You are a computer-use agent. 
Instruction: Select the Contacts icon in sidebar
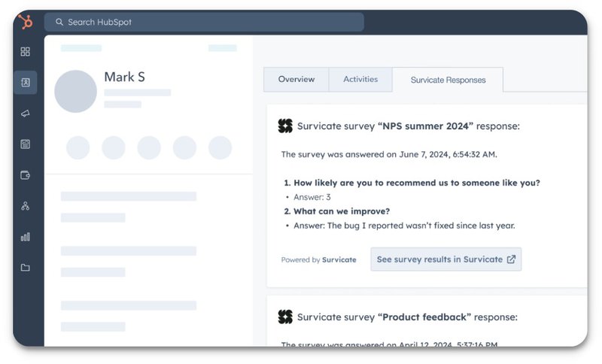pyautogui.click(x=26, y=82)
